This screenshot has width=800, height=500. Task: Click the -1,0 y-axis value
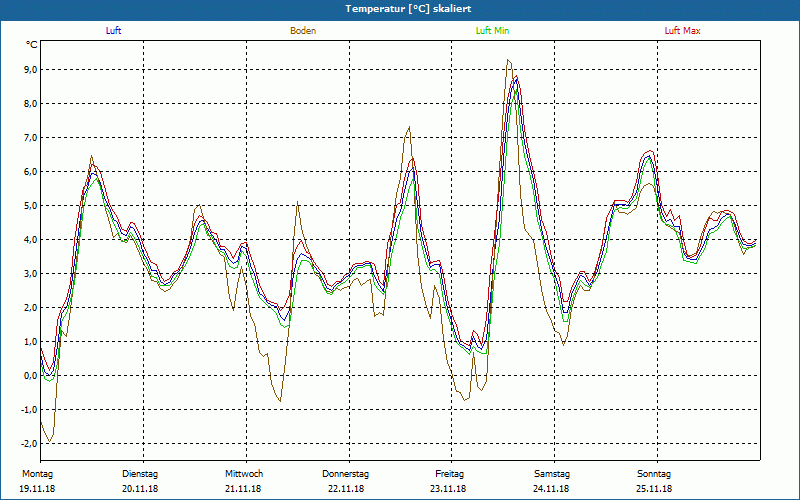pyautogui.click(x=29, y=410)
